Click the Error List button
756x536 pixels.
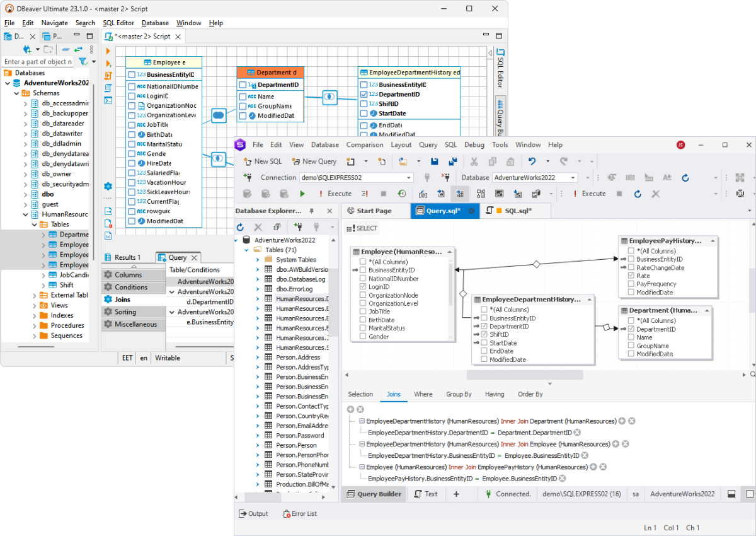coord(300,514)
